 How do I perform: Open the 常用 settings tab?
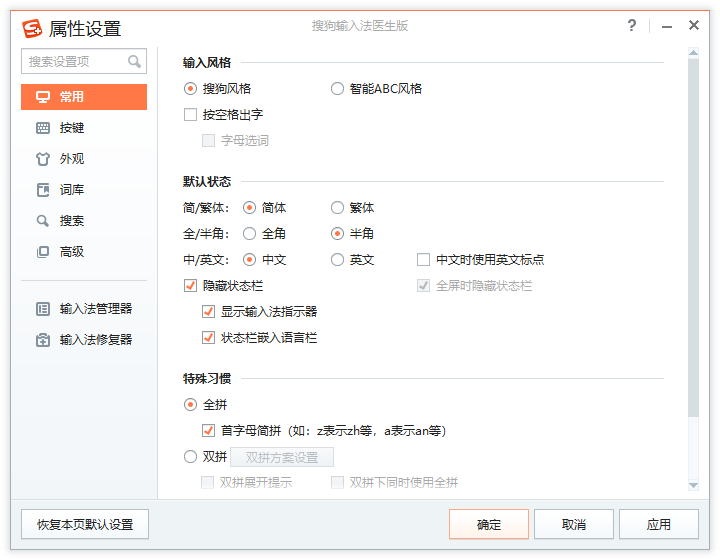(x=84, y=97)
